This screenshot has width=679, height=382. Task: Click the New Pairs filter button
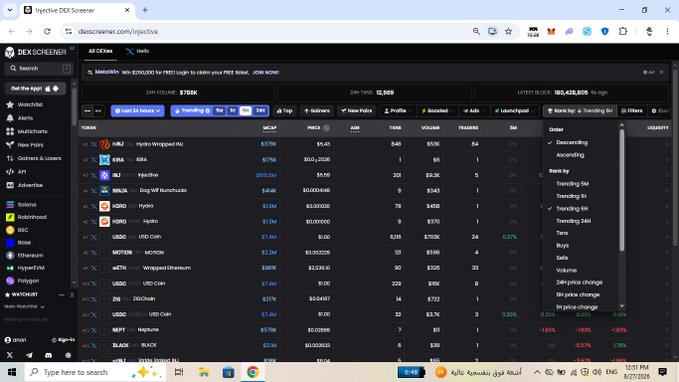tap(356, 111)
